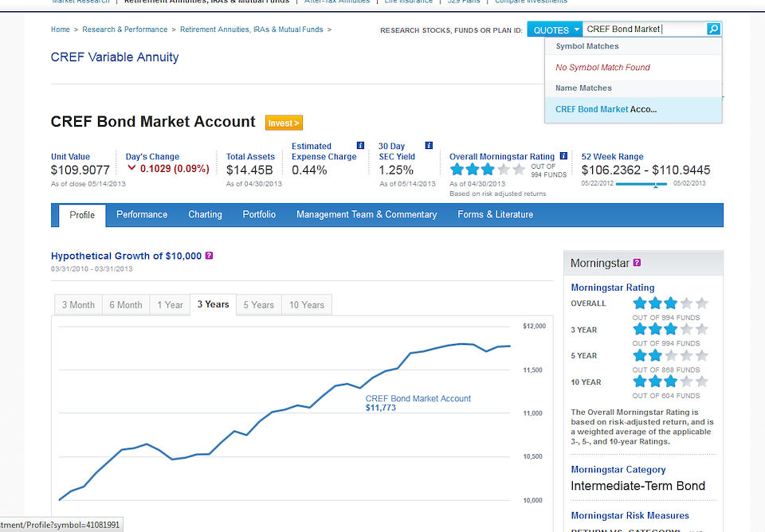The width and height of the screenshot is (765, 532).
Task: Click the $14.45B total assets value
Action: point(249,170)
